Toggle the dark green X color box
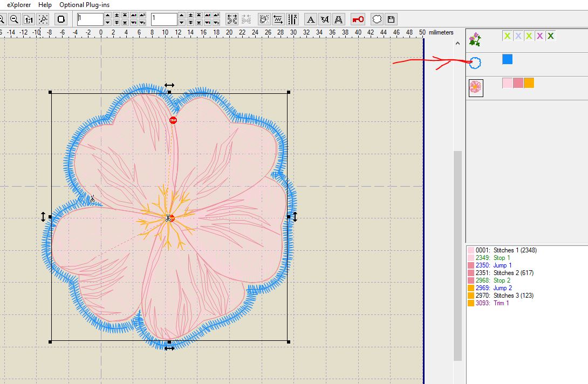The height and width of the screenshot is (384, 588). coord(550,36)
